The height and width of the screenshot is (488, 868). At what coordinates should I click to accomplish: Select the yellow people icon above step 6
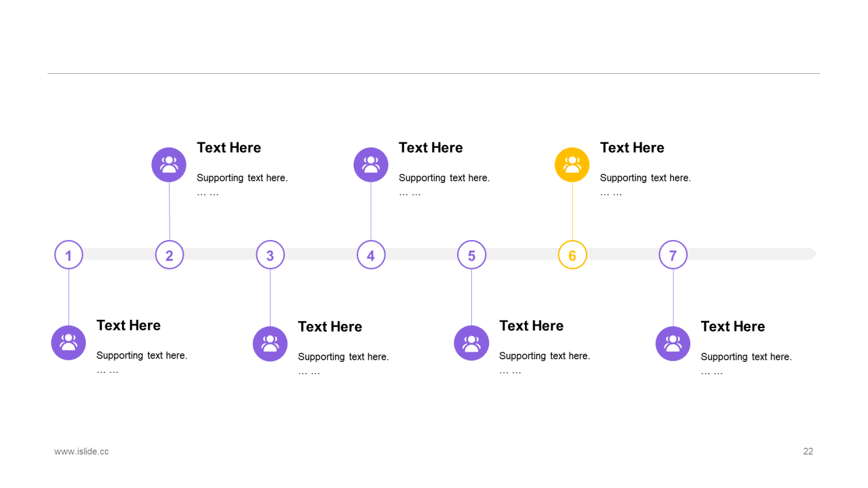[x=572, y=165]
